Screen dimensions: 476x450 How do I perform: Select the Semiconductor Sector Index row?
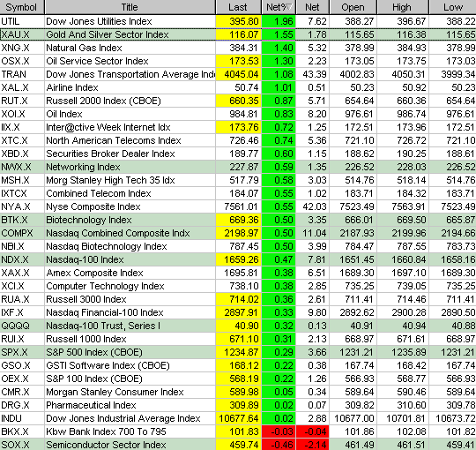(x=238, y=445)
